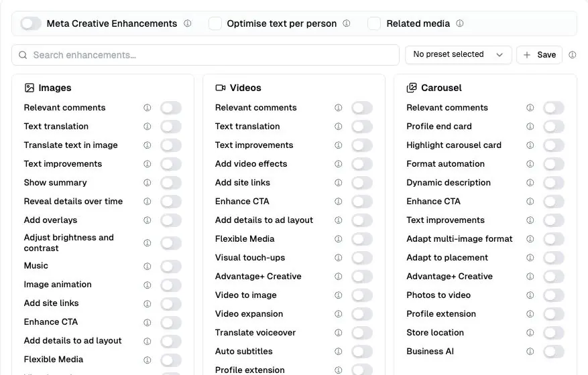This screenshot has height=375, width=588.
Task: Open info for Videos Visual touch-ups
Action: click(x=338, y=257)
